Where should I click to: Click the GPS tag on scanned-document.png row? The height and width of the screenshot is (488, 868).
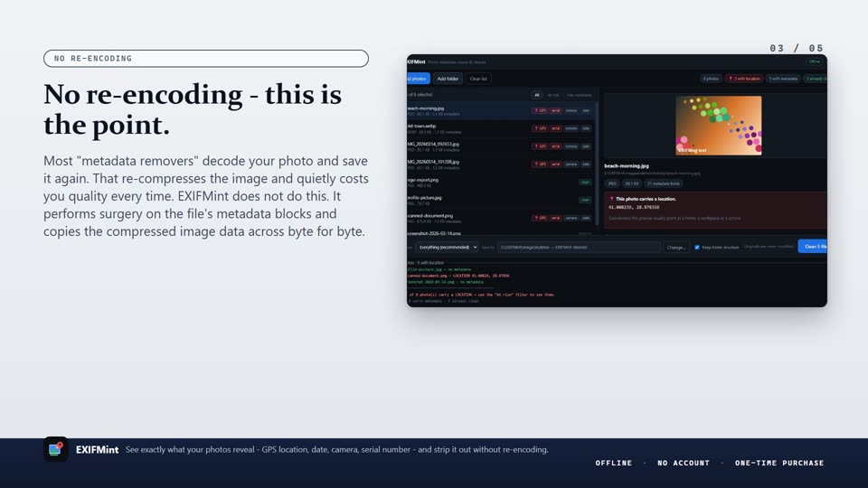coord(540,218)
